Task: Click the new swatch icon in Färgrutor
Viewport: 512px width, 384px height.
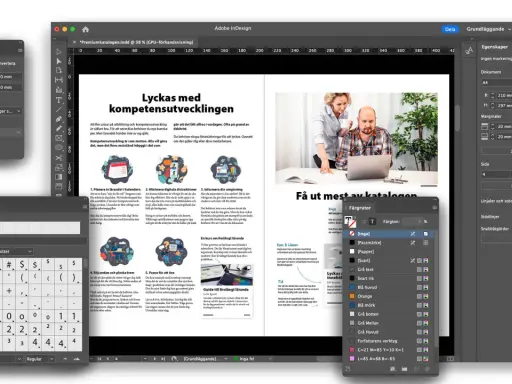Action: [x=417, y=369]
